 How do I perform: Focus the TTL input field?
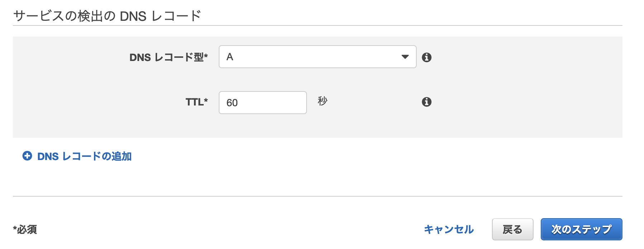[x=262, y=103]
